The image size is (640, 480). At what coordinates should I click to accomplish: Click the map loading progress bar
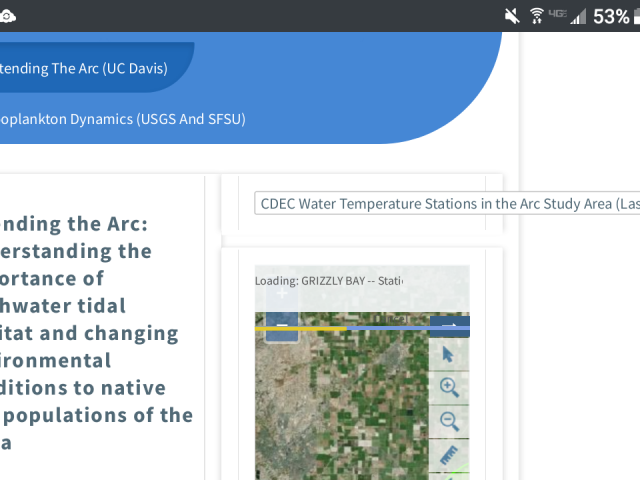click(x=362, y=328)
